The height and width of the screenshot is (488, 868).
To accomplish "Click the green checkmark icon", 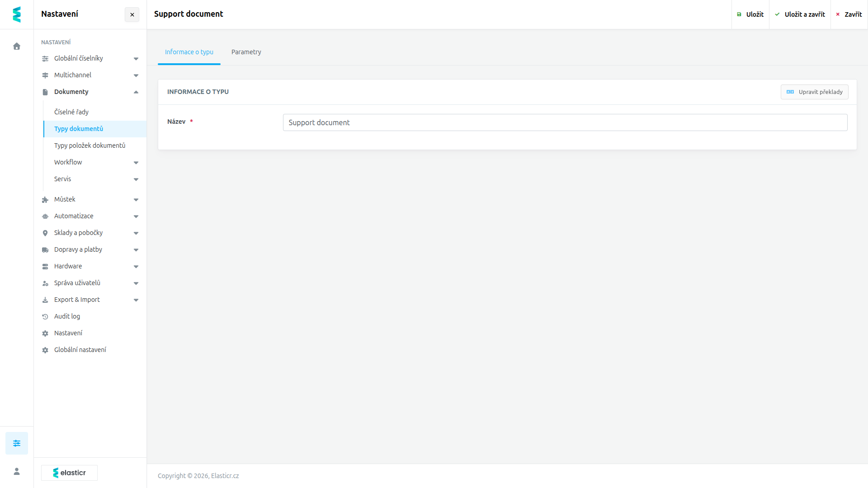I will click(x=777, y=14).
